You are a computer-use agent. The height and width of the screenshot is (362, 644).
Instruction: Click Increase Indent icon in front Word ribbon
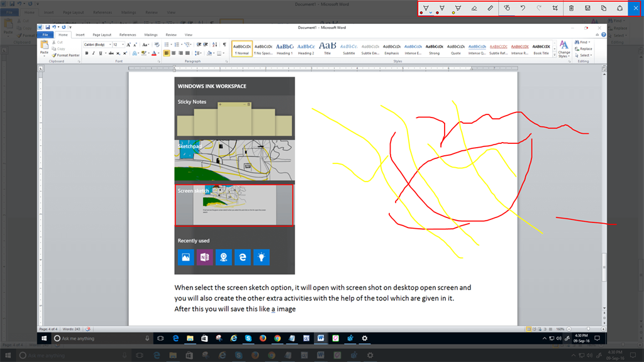(x=206, y=45)
